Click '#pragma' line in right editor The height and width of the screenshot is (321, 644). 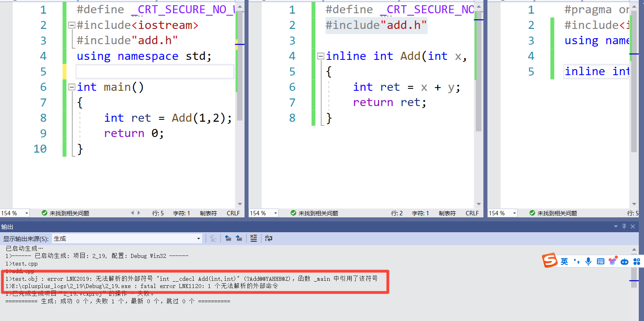coord(597,10)
